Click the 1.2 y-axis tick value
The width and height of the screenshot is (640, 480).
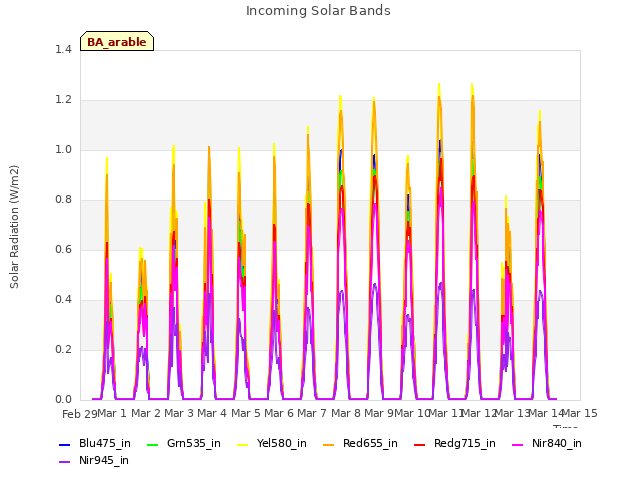63,100
